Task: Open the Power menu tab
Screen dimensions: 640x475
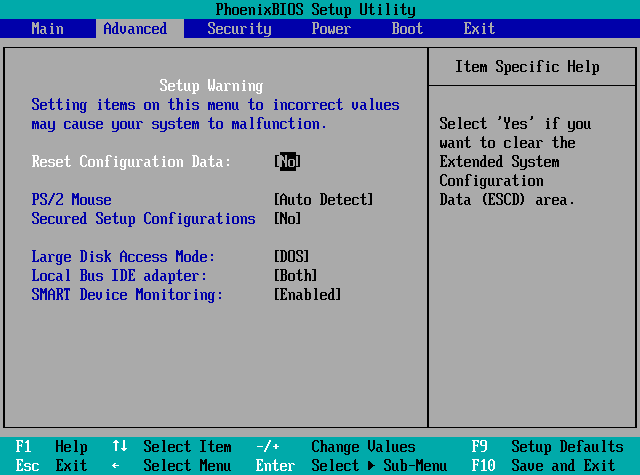Action: (331, 29)
